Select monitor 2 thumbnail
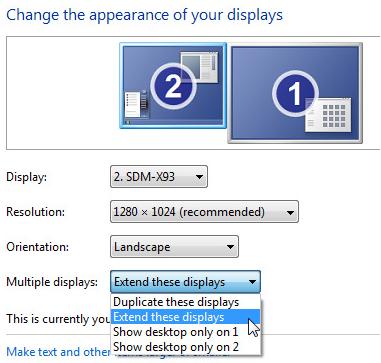This screenshot has width=381, height=363. pyautogui.click(x=173, y=85)
